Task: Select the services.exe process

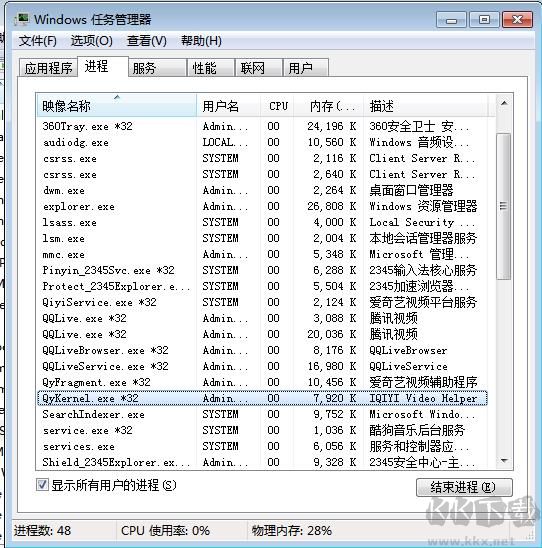Action: tap(262, 447)
